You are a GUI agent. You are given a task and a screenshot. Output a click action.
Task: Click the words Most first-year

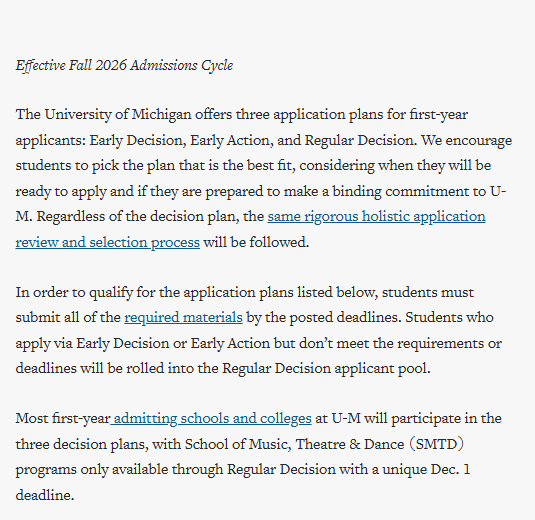[63, 419]
